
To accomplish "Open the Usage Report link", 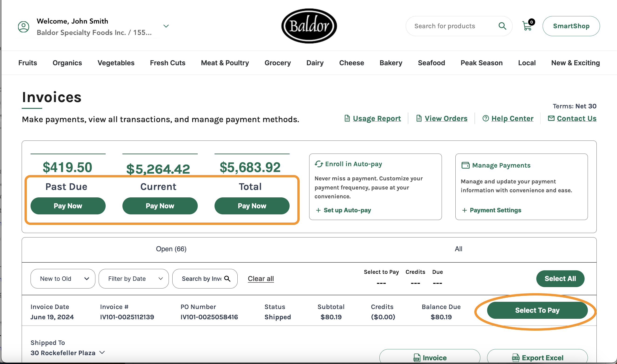I will click(x=377, y=118).
